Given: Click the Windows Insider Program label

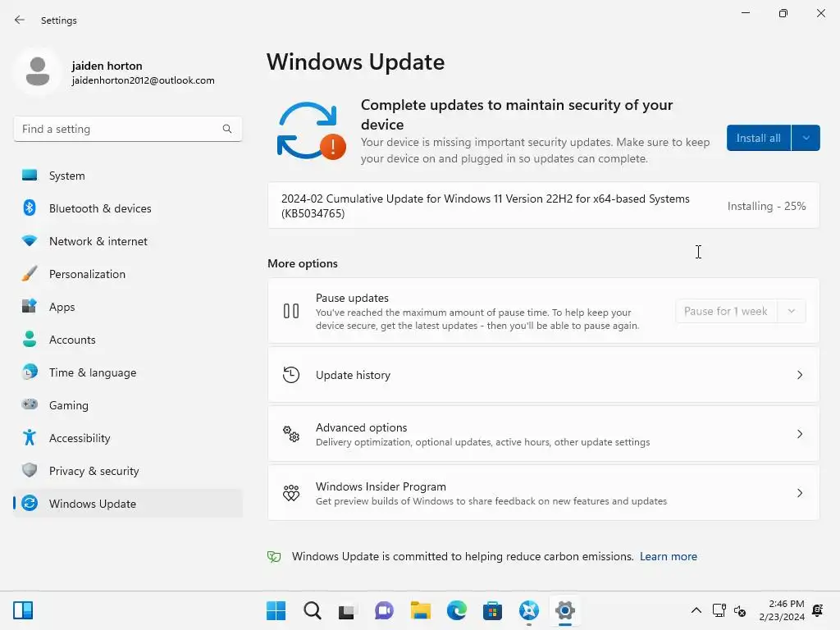Looking at the screenshot, I should click(x=381, y=486).
